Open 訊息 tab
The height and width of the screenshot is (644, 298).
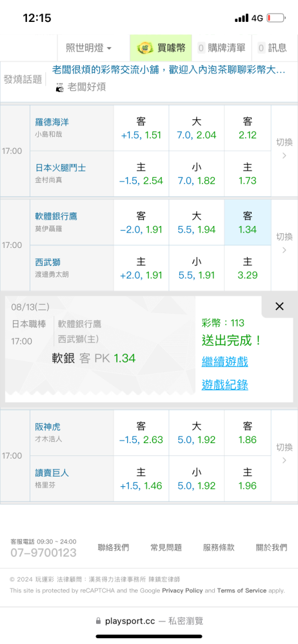[x=272, y=48]
